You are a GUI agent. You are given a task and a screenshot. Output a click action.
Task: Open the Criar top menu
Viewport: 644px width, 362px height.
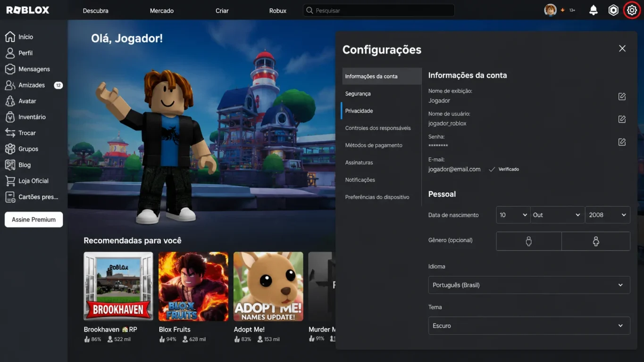pos(222,10)
